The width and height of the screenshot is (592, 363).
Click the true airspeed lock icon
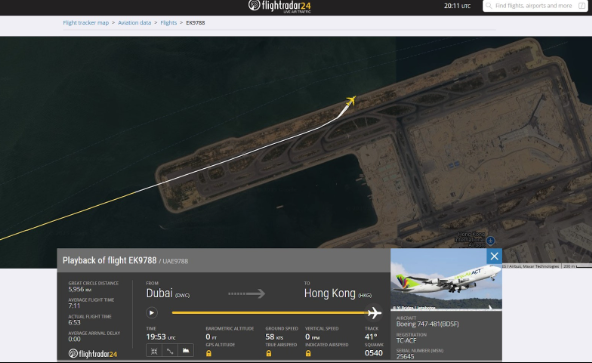coord(268,354)
